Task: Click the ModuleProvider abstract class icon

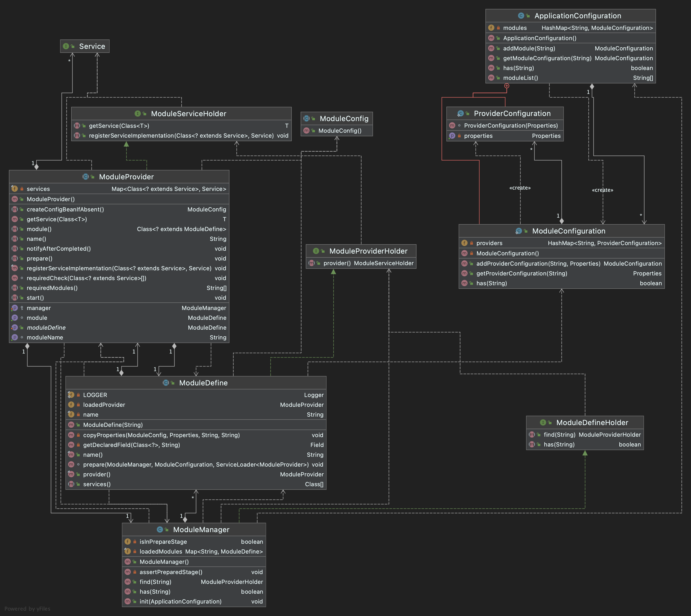Action: (x=86, y=177)
